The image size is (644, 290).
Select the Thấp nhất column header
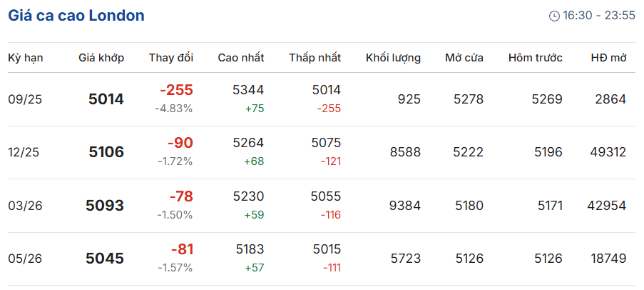(x=315, y=58)
